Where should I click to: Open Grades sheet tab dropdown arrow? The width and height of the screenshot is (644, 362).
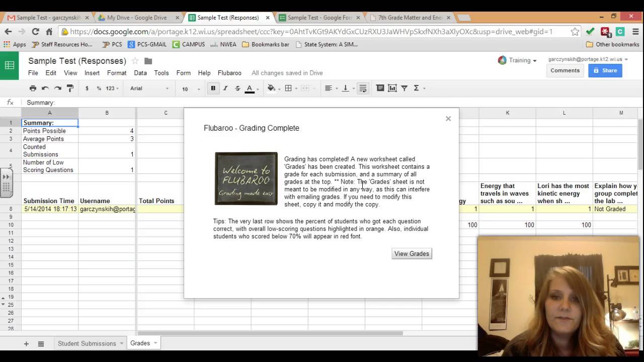pos(155,343)
